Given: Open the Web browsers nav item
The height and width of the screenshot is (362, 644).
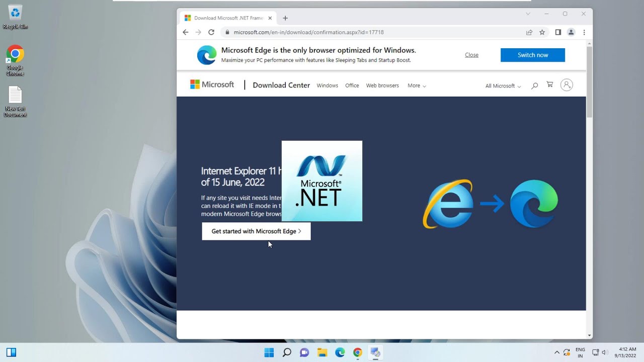Looking at the screenshot, I should click(382, 85).
